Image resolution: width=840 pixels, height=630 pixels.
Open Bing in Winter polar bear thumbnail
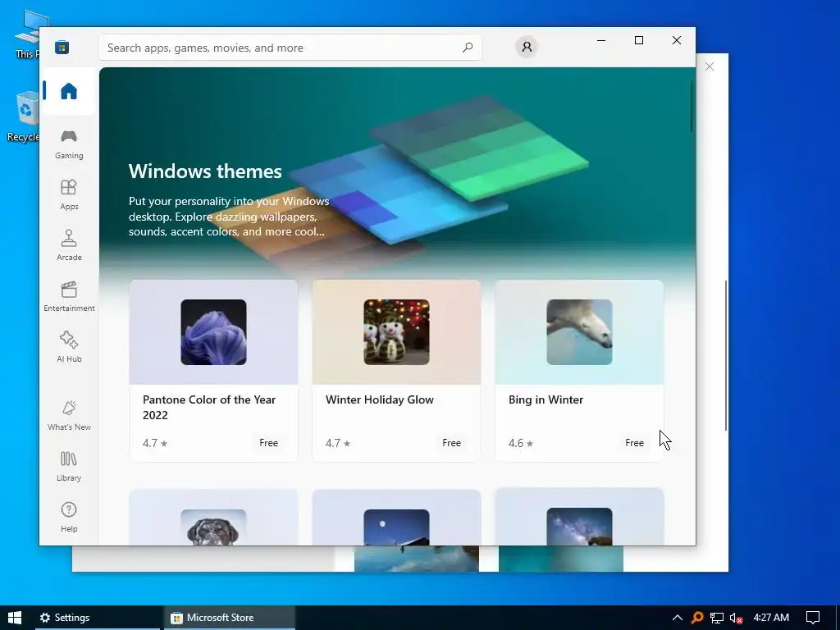point(579,332)
